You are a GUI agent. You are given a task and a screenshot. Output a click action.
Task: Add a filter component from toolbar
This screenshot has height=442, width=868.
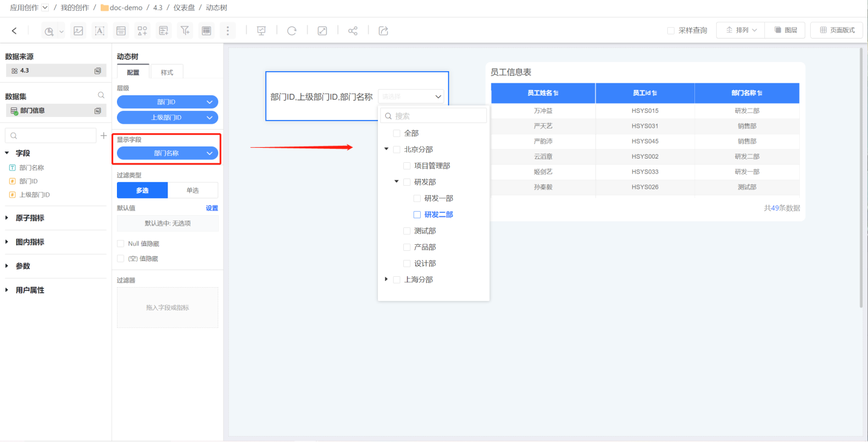pyautogui.click(x=185, y=31)
